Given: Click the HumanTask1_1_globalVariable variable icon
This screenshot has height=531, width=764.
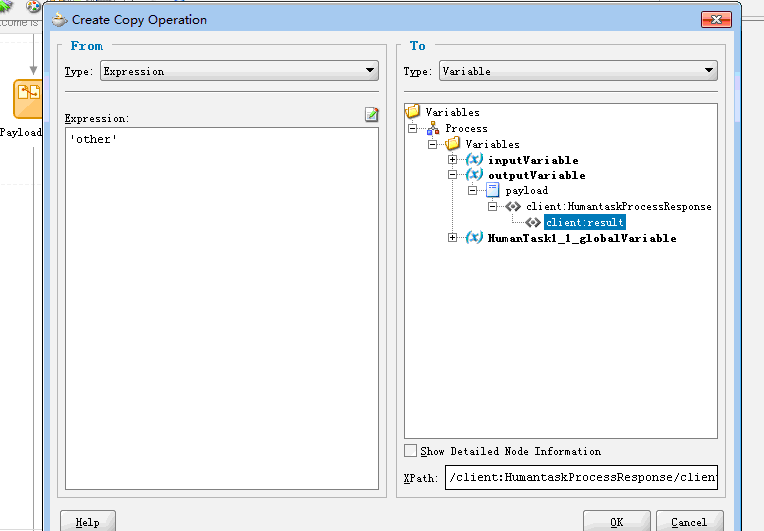Looking at the screenshot, I should pyautogui.click(x=474, y=238).
